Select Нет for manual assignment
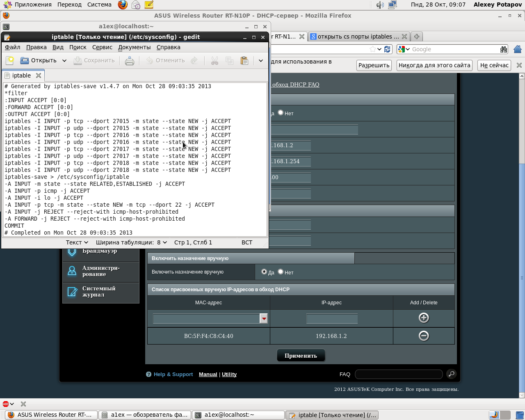The image size is (525, 420). 281,272
